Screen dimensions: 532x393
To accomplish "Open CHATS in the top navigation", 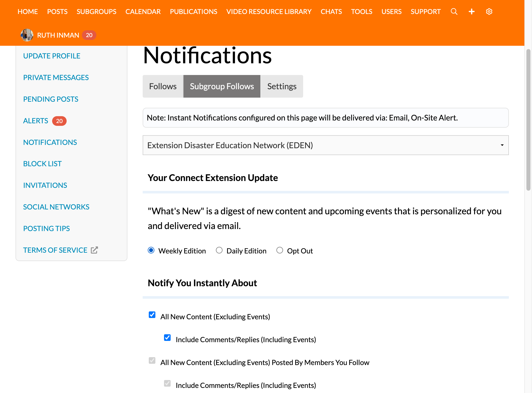I will coord(331,12).
